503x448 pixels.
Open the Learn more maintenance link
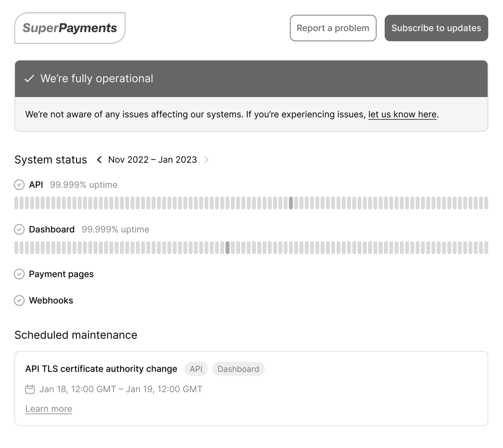(x=49, y=409)
